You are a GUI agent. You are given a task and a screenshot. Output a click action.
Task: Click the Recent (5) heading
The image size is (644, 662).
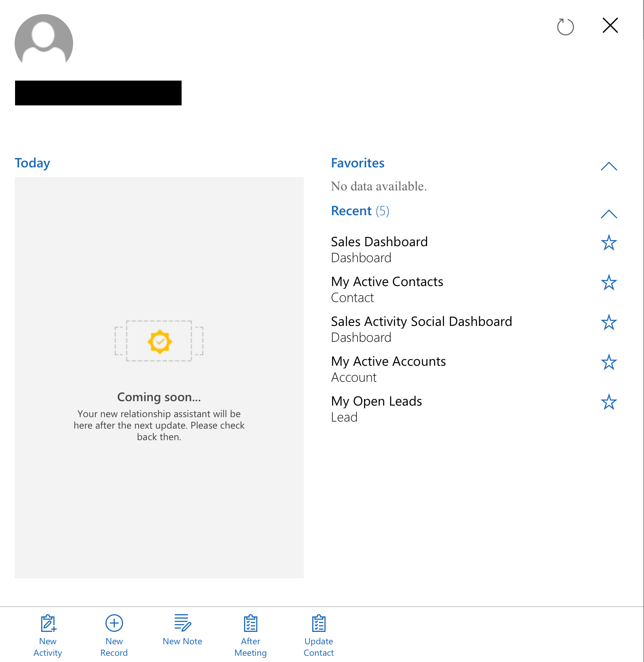coord(360,211)
